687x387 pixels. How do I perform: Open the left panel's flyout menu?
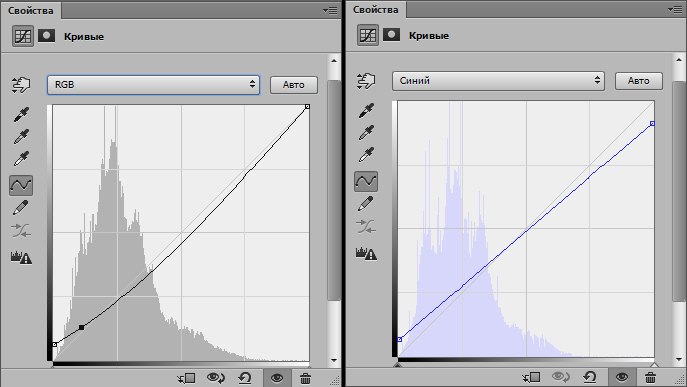[330, 11]
